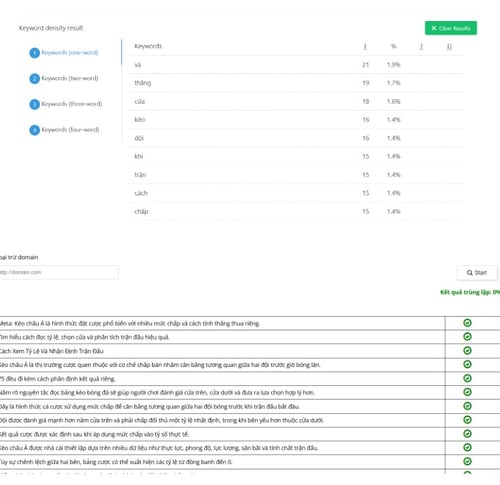
Task: Focus the domain exclusion input field
Action: click(58, 272)
